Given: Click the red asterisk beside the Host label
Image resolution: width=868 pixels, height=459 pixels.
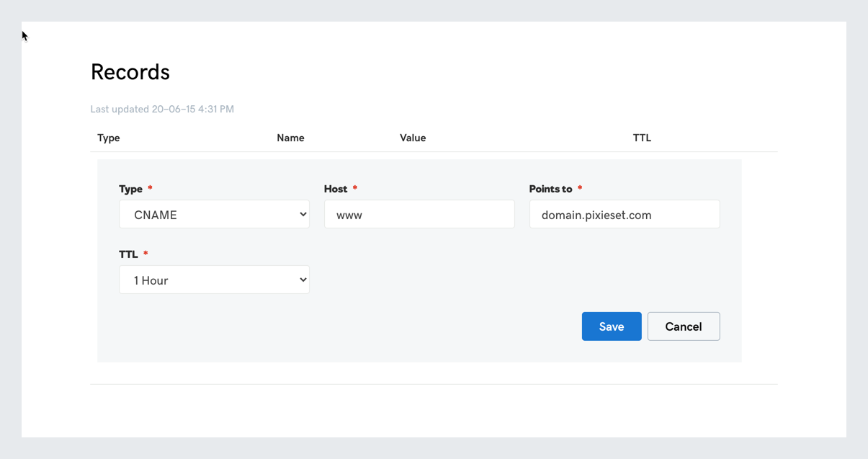Looking at the screenshot, I should [355, 188].
